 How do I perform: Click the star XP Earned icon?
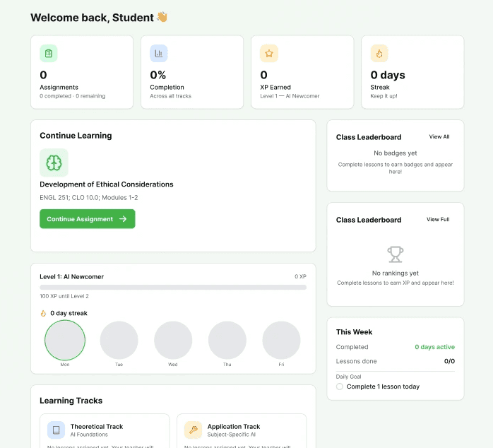pyautogui.click(x=269, y=54)
